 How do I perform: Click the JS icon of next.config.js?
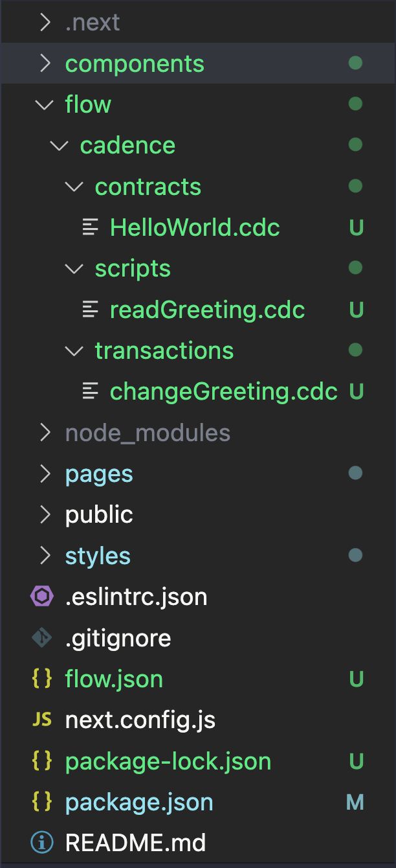42,719
